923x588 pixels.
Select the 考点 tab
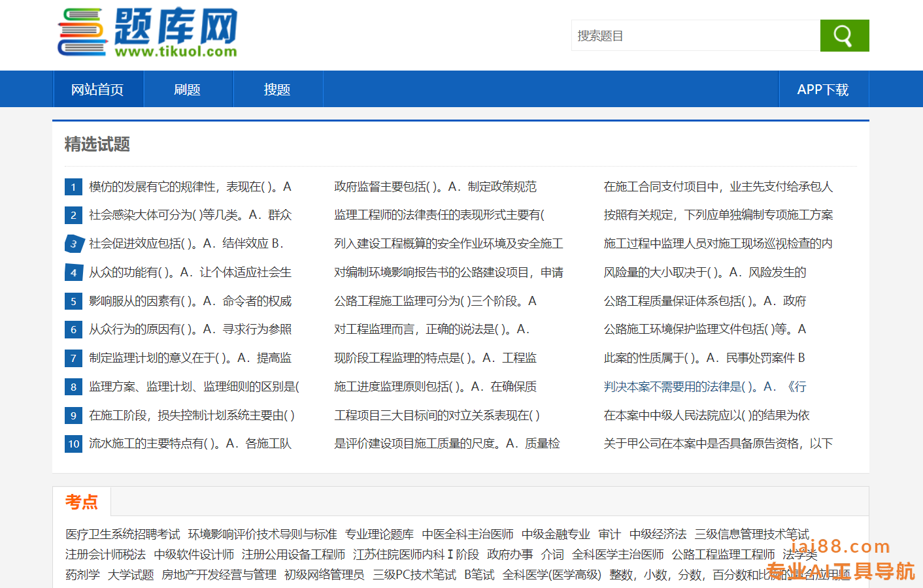(x=82, y=502)
